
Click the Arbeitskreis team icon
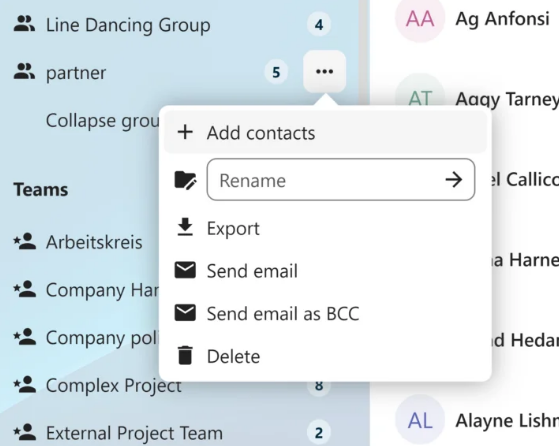pyautogui.click(x=25, y=241)
